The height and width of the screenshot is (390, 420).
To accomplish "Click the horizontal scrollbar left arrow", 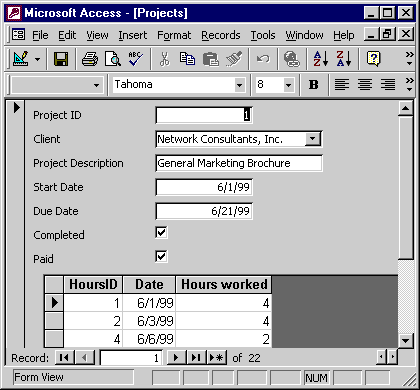I will pyautogui.click(x=381, y=358).
